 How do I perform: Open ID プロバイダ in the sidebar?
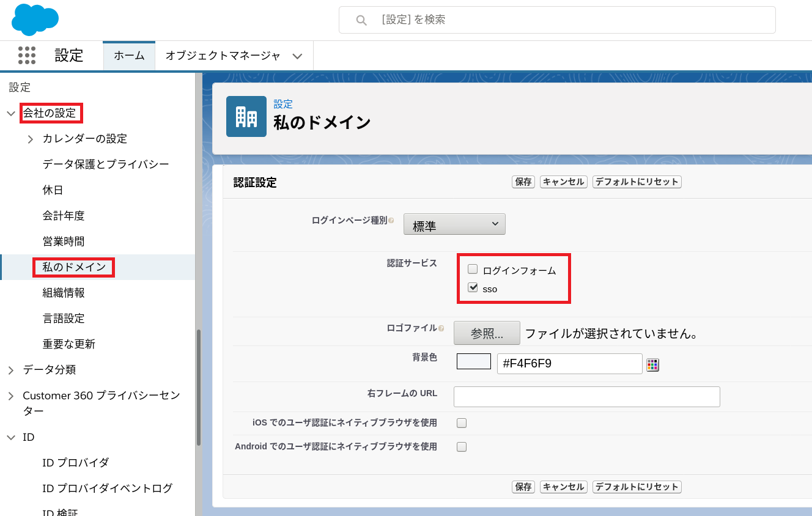coord(76,463)
